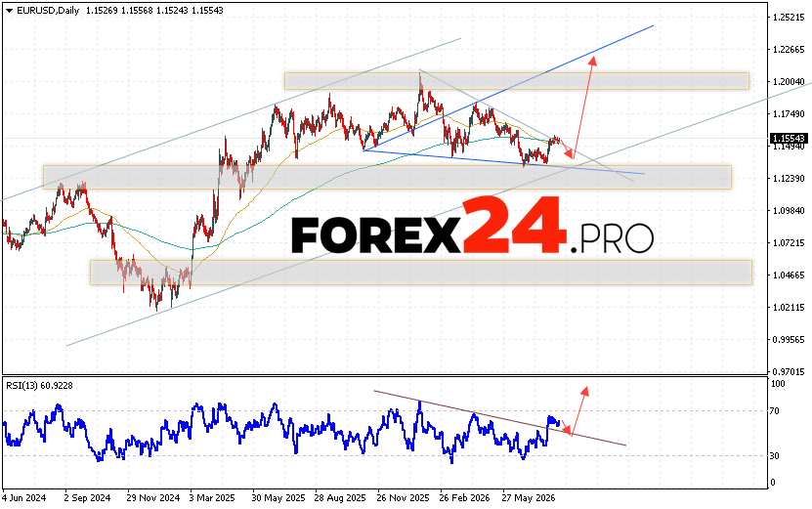Click the 30 May 2025 date label

278,498
